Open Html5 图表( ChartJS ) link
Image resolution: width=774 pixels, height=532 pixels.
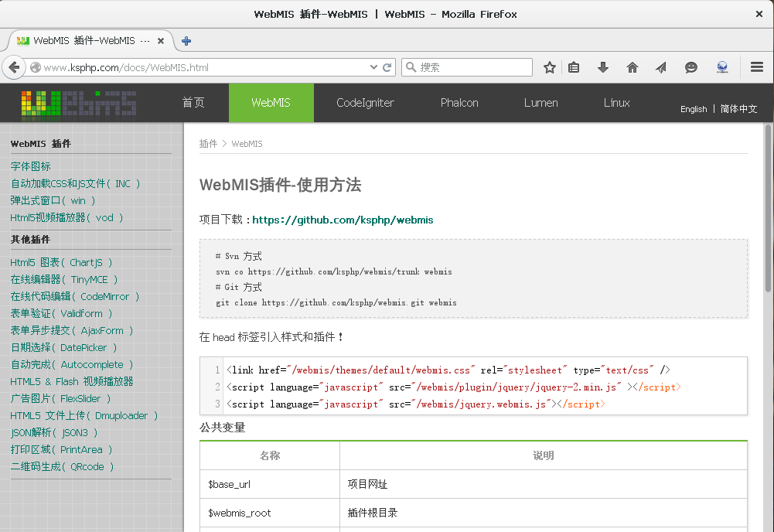point(61,263)
